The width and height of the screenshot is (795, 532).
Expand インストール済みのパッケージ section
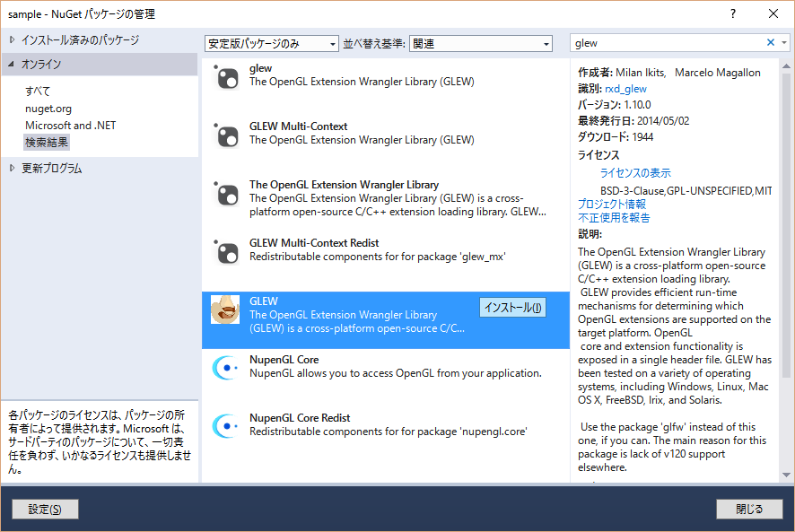[x=13, y=39]
